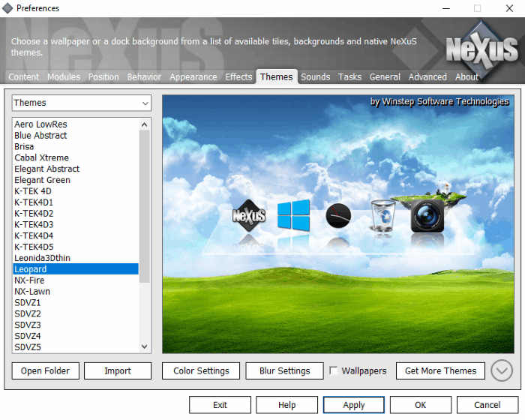Click Get More Themes button
Image resolution: width=525 pixels, height=420 pixels.
pyautogui.click(x=440, y=370)
